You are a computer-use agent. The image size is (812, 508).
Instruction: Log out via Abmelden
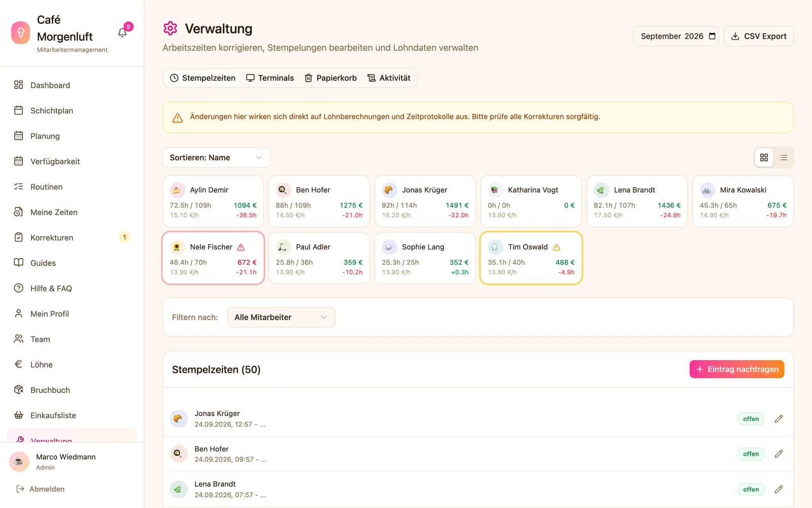41,489
